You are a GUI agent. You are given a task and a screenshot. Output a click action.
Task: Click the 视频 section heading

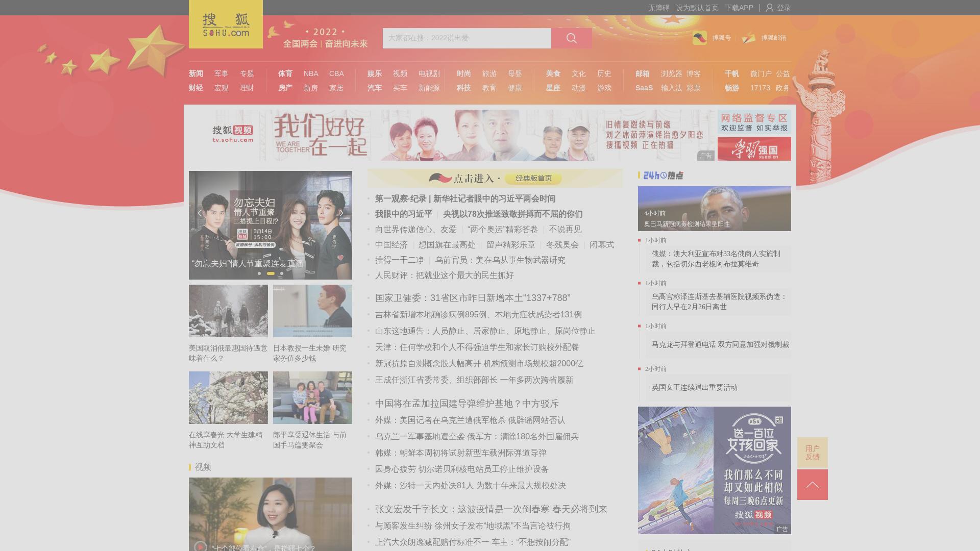click(203, 467)
